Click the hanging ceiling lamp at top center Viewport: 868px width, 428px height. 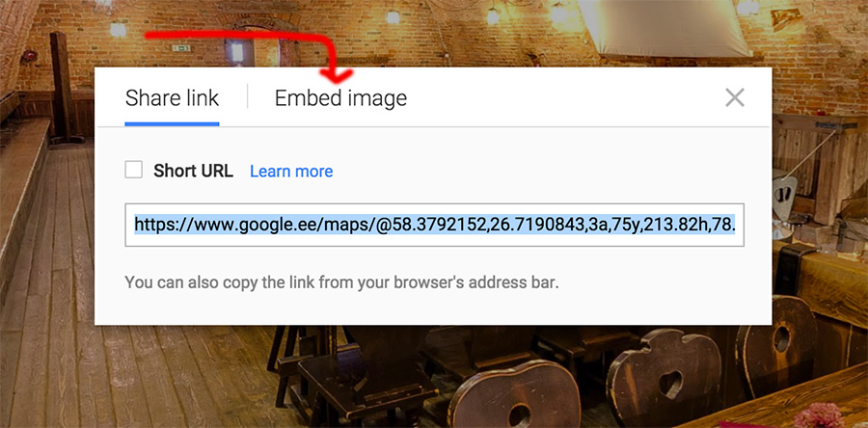pyautogui.click(x=393, y=16)
